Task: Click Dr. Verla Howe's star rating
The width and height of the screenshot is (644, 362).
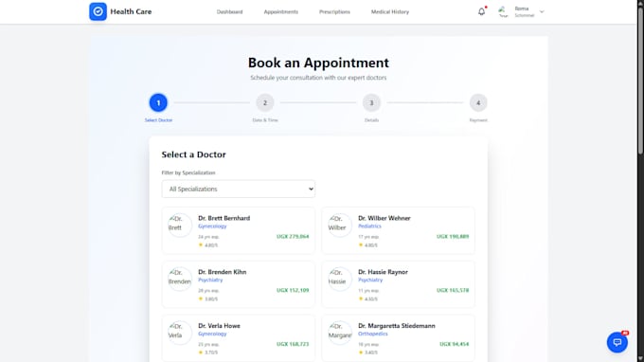Action: point(208,353)
